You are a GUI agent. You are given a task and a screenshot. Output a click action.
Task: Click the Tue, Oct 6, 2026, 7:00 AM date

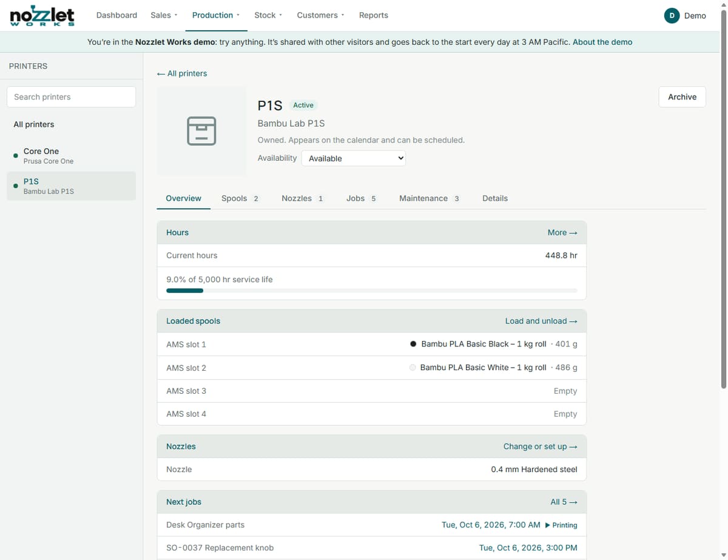tap(491, 525)
